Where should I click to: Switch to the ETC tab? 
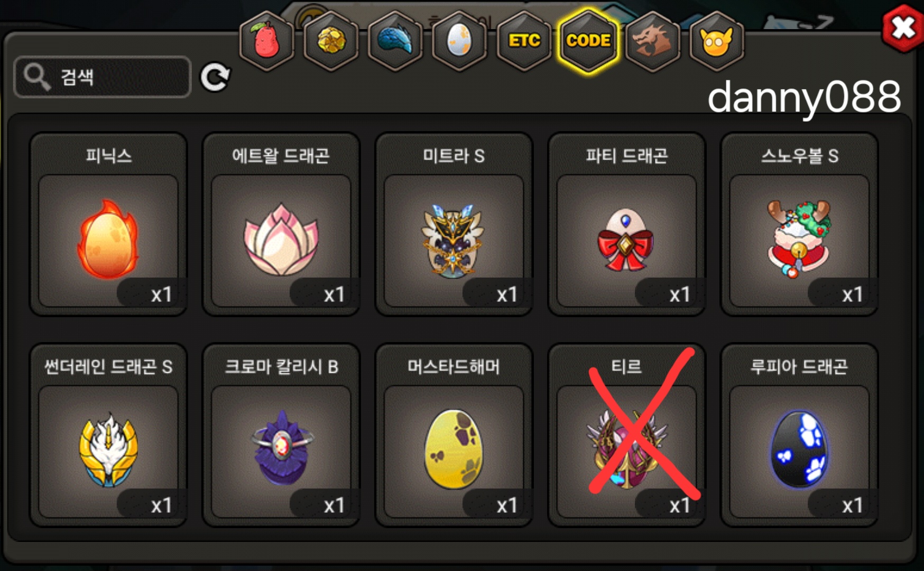(524, 41)
